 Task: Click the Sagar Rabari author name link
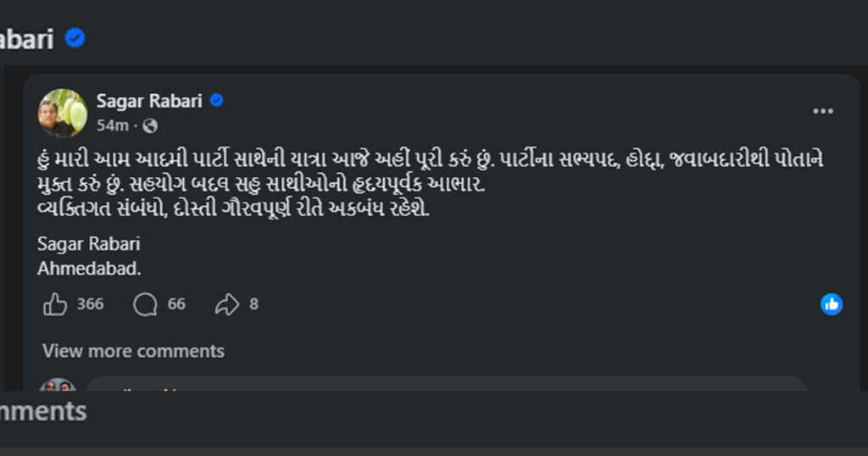pyautogui.click(x=148, y=101)
